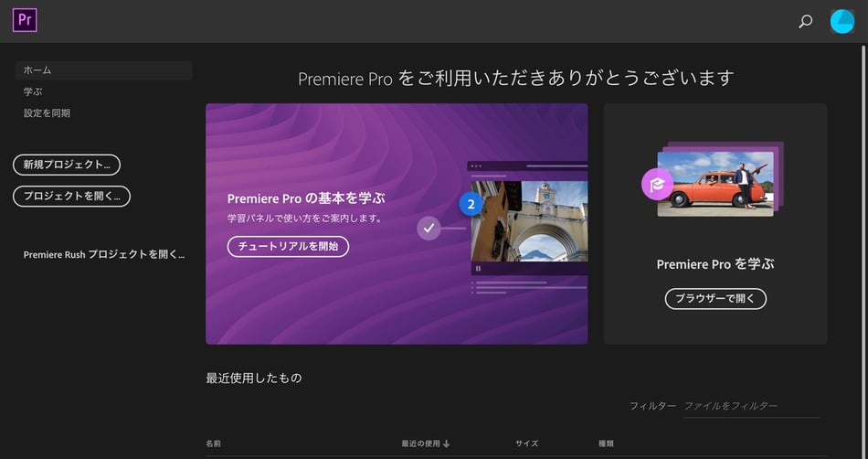
Task: Click the サイズ column header
Action: (x=526, y=443)
